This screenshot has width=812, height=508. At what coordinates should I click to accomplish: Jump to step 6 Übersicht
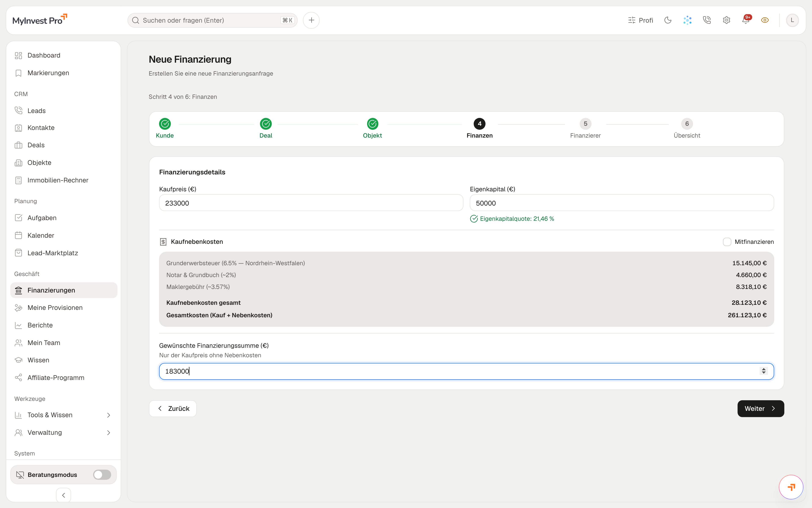[x=687, y=128]
